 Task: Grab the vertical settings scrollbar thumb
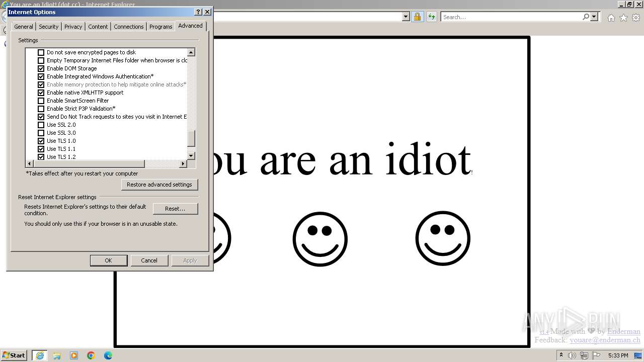click(191, 139)
